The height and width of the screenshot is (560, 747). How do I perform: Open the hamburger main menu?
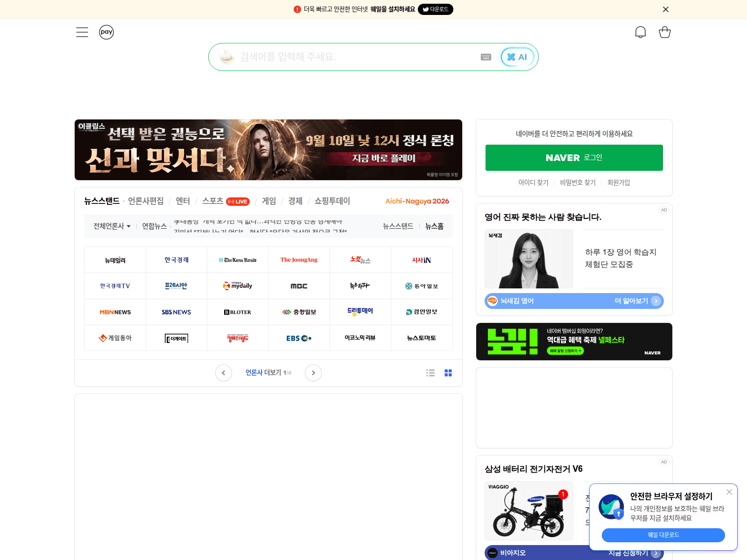tap(82, 32)
